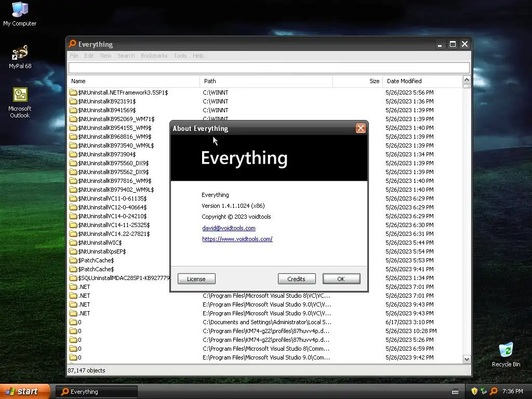Screen dimensions: 532x399
Task: Select folder icon for $SQLUninstallMDAC28SP1
Action: (73, 278)
